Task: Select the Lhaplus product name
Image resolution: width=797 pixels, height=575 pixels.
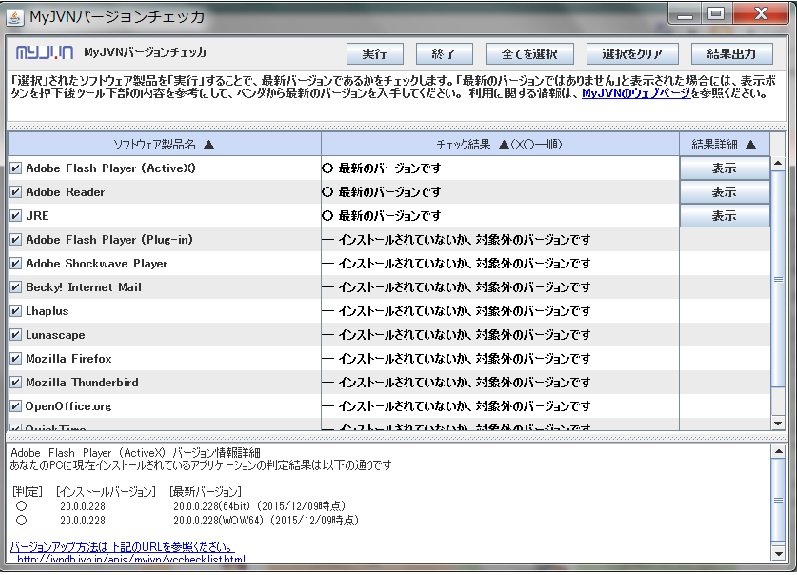Action: [x=47, y=311]
